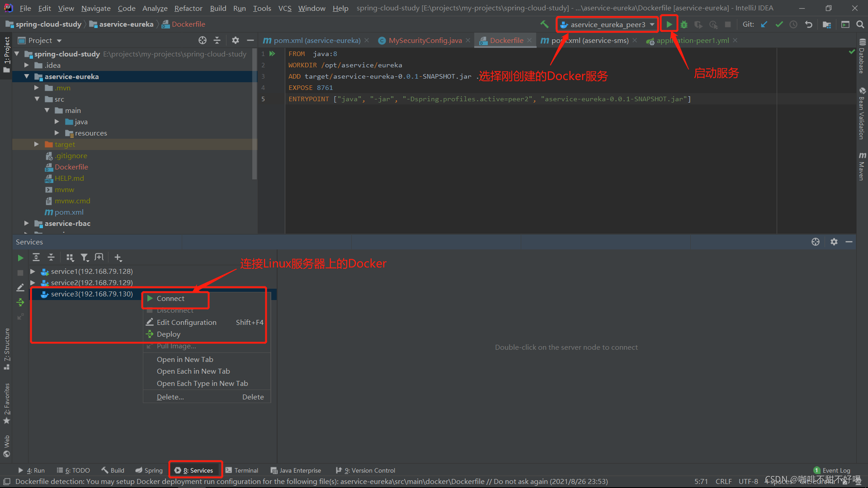868x488 pixels.
Task: Switch to pom.xml (aservice-eureka) tab
Action: (x=316, y=40)
